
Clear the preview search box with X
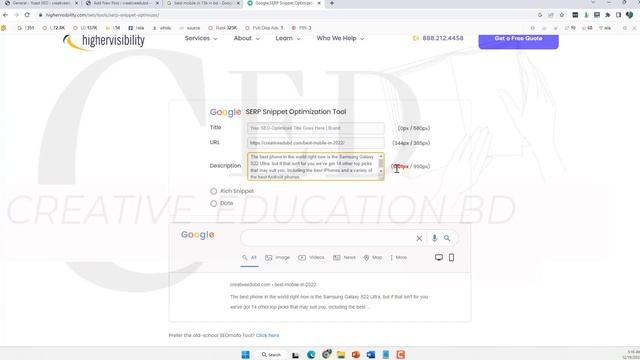(x=419, y=238)
